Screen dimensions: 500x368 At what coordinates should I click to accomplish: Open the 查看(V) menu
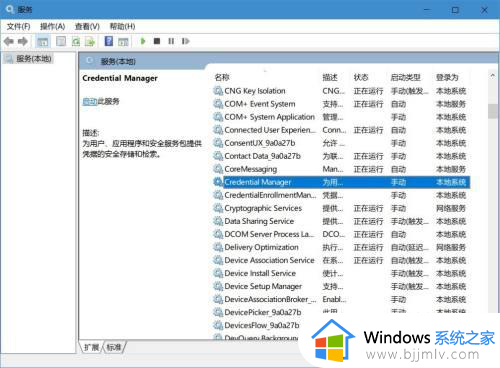(87, 26)
